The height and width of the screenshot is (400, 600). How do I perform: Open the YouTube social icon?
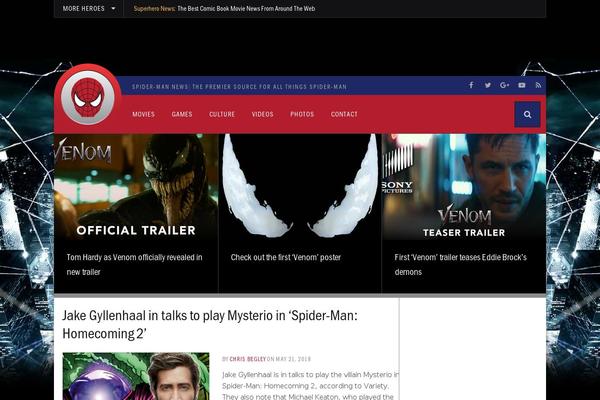coord(522,85)
